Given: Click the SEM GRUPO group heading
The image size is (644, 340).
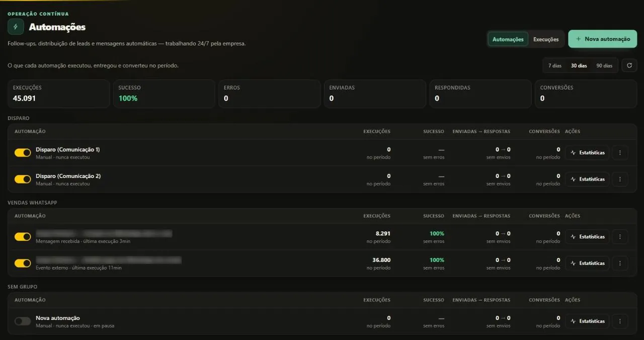Looking at the screenshot, I should [x=22, y=287].
